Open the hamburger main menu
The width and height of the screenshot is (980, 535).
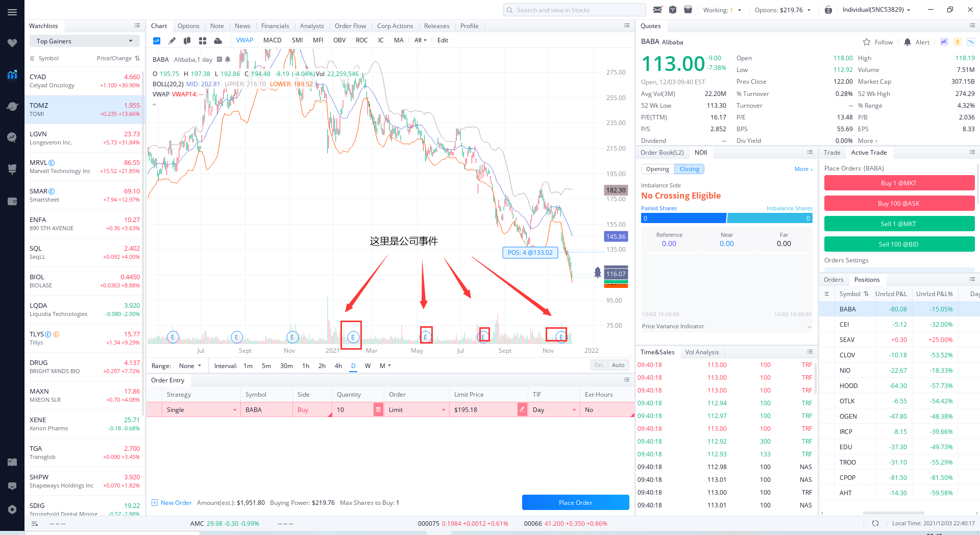tap(12, 12)
